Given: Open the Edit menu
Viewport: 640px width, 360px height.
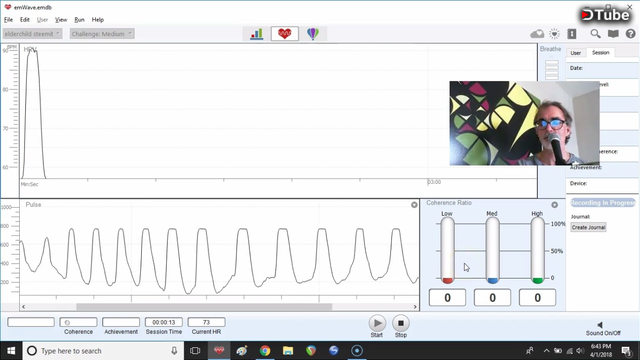Looking at the screenshot, I should [24, 20].
